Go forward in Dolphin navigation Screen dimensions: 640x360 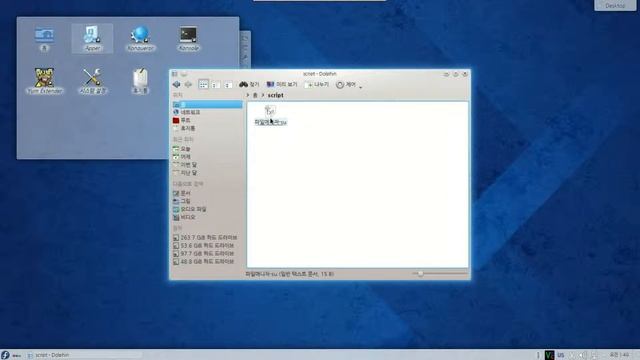point(188,84)
